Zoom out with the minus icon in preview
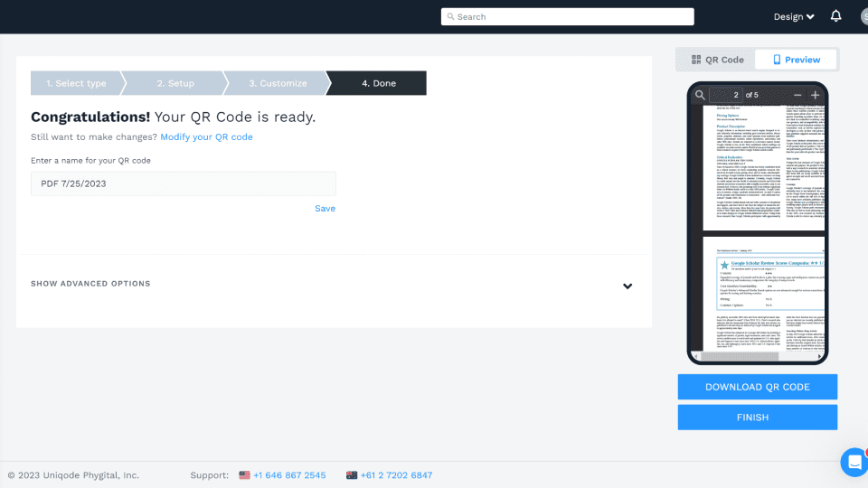Viewport: 868px width, 488px height. click(797, 95)
